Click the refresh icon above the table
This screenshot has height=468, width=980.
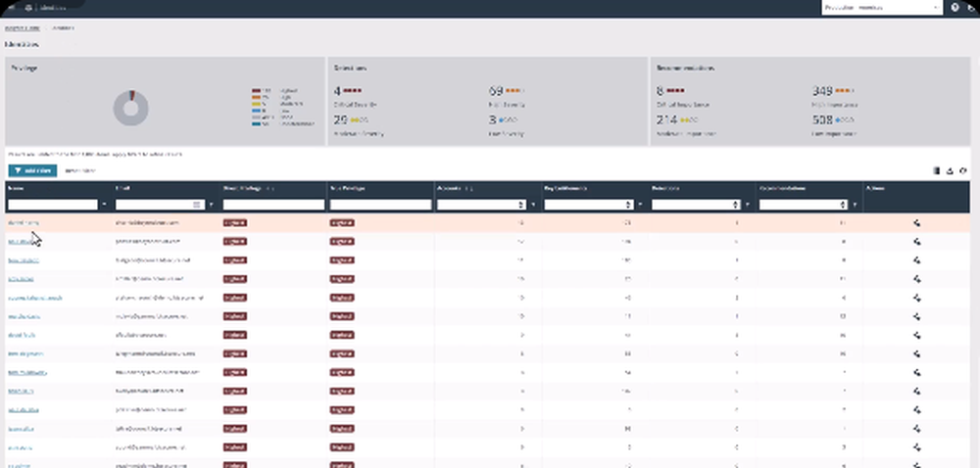pyautogui.click(x=963, y=170)
